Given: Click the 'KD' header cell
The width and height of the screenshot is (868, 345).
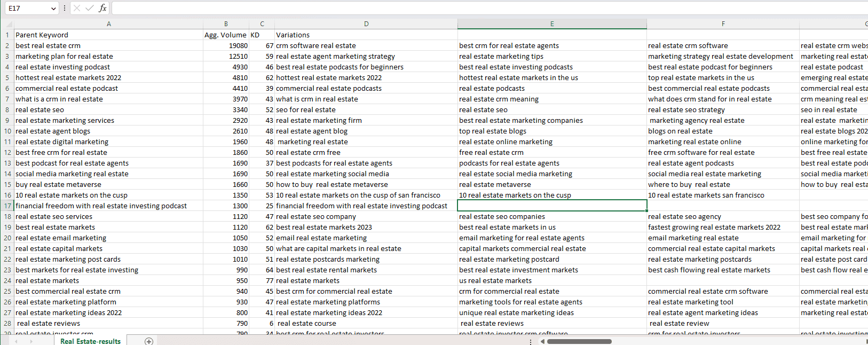Looking at the screenshot, I should [x=262, y=35].
